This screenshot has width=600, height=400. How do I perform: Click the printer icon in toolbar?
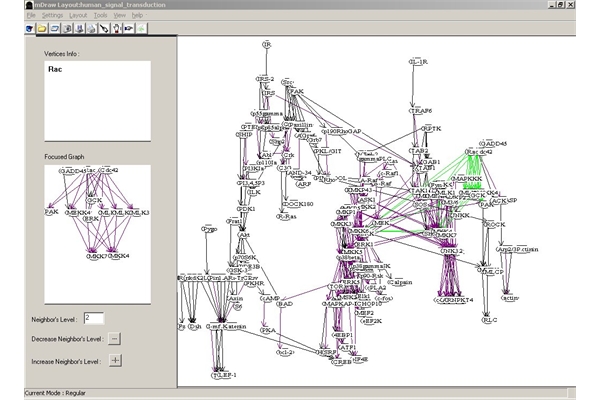(x=91, y=29)
